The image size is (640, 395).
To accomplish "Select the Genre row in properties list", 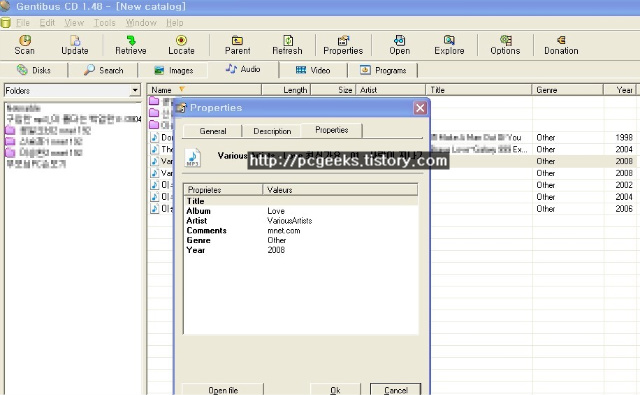I will click(301, 240).
